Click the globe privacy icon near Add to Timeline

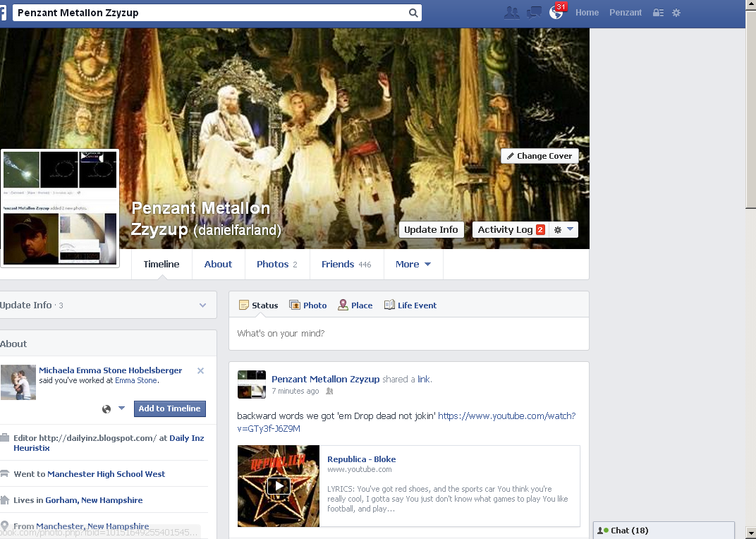pyautogui.click(x=106, y=409)
